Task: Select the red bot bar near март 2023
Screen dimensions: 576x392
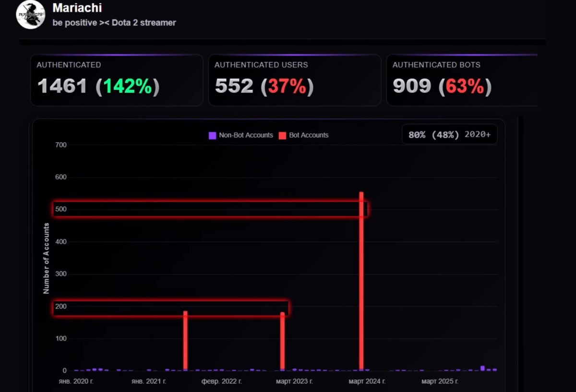Action: click(283, 341)
